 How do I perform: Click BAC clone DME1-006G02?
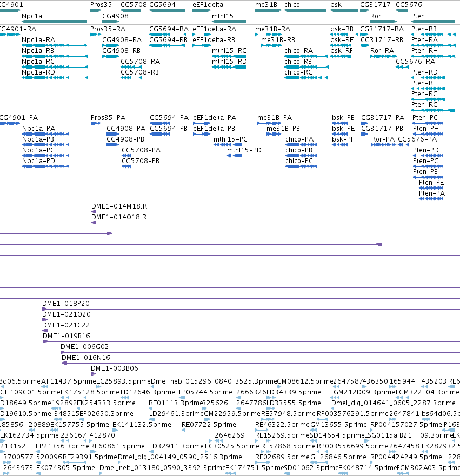(260, 352)
